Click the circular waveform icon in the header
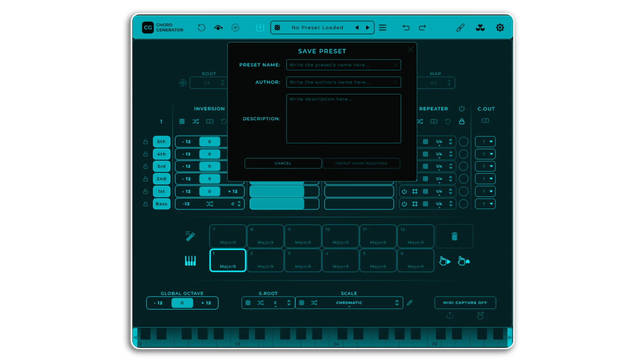Viewport: 644px width, 362px height. [x=235, y=27]
